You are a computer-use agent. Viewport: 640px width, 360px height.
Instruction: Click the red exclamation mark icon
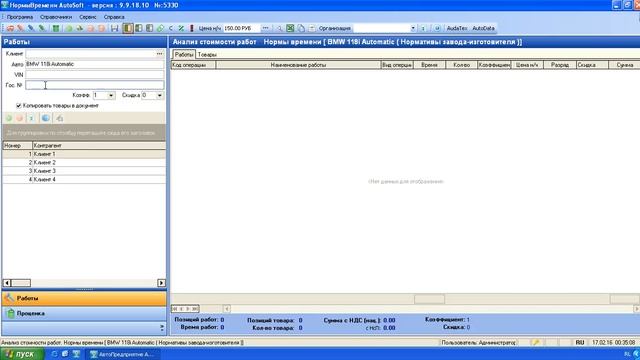pos(191,28)
